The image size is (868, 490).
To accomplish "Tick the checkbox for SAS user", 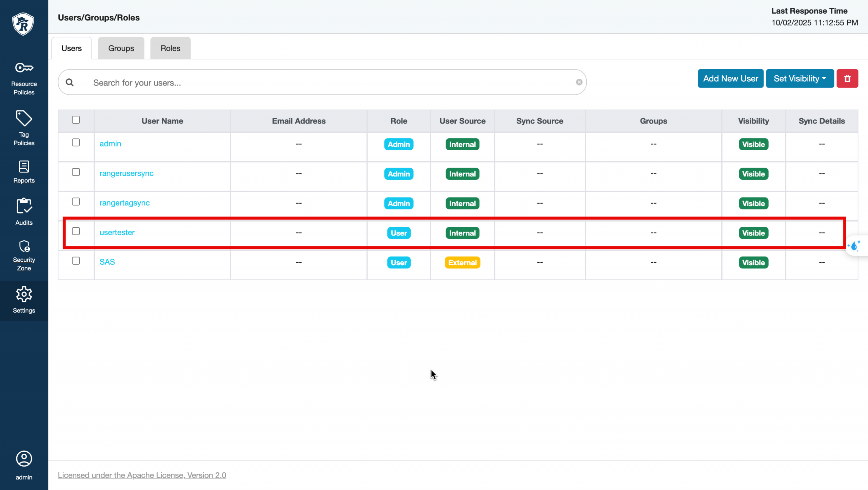I will 76,261.
